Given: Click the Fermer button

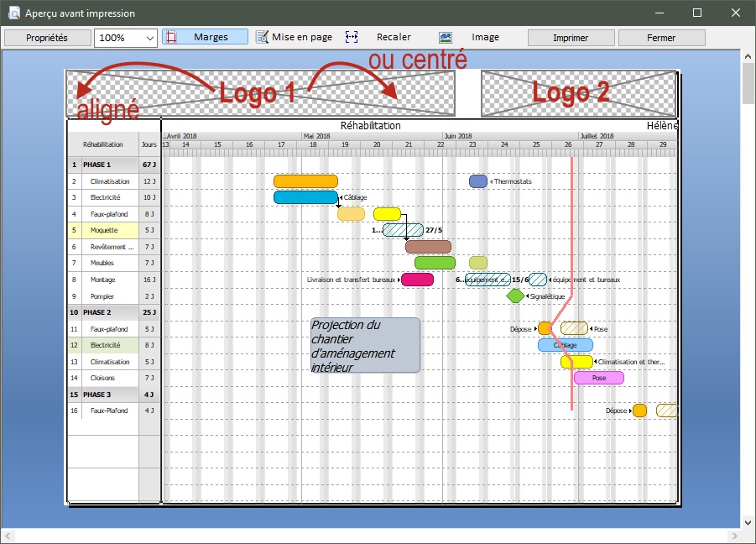Looking at the screenshot, I should tap(661, 38).
